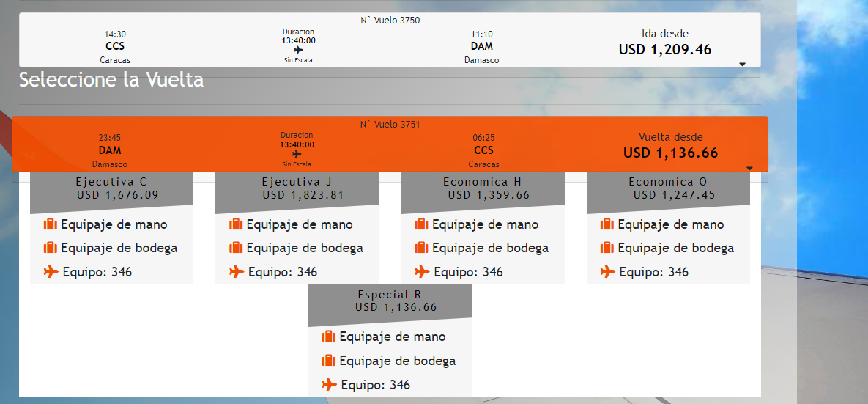
Task: Click the plane icon in flight 3750 duration
Action: [298, 50]
